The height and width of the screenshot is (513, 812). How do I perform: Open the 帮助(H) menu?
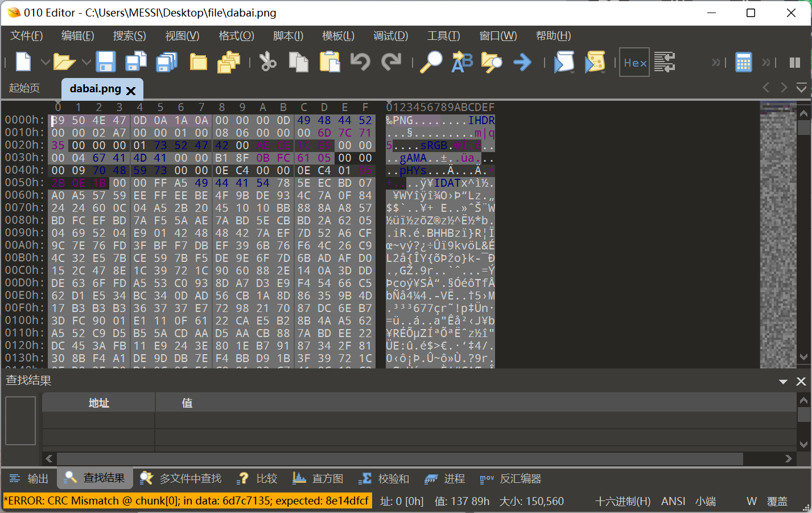tap(553, 35)
